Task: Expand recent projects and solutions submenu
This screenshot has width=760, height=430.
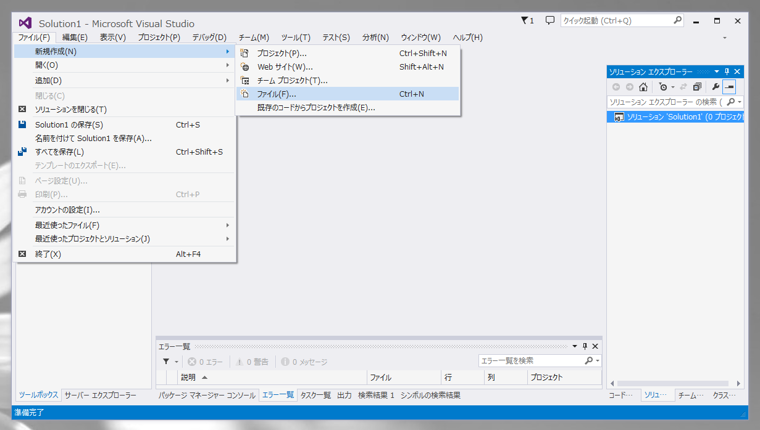Action: [x=125, y=239]
